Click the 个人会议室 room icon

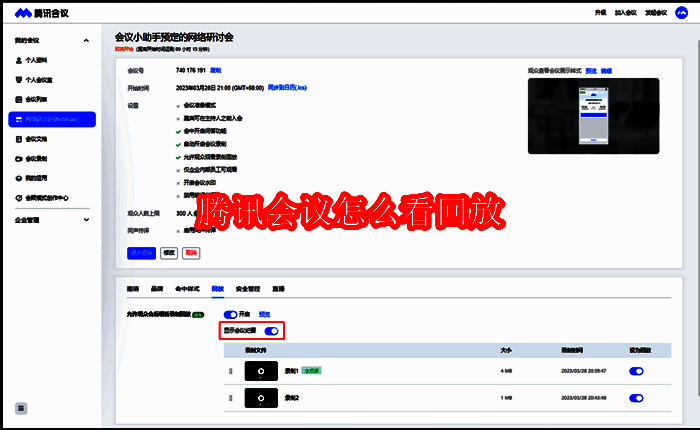pos(19,80)
